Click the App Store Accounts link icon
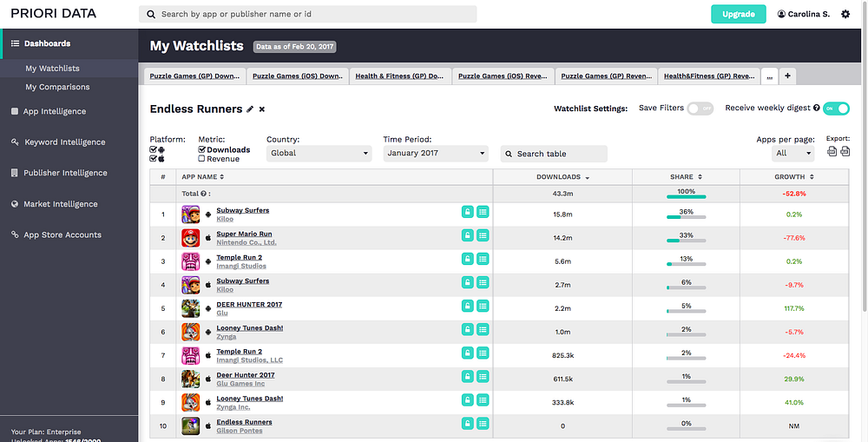 click(x=15, y=234)
